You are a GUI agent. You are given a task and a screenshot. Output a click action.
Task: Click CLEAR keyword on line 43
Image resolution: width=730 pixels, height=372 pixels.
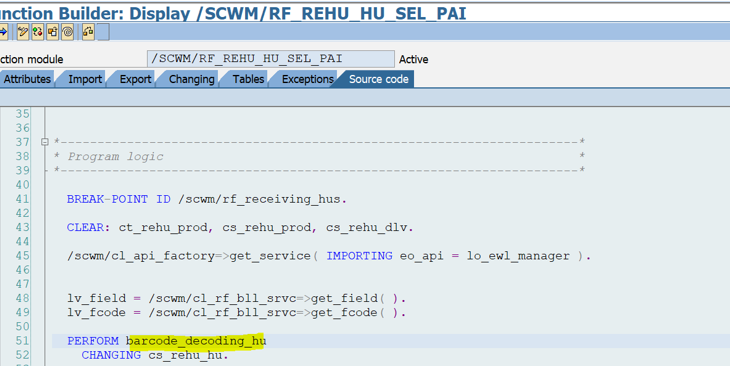[x=85, y=228]
